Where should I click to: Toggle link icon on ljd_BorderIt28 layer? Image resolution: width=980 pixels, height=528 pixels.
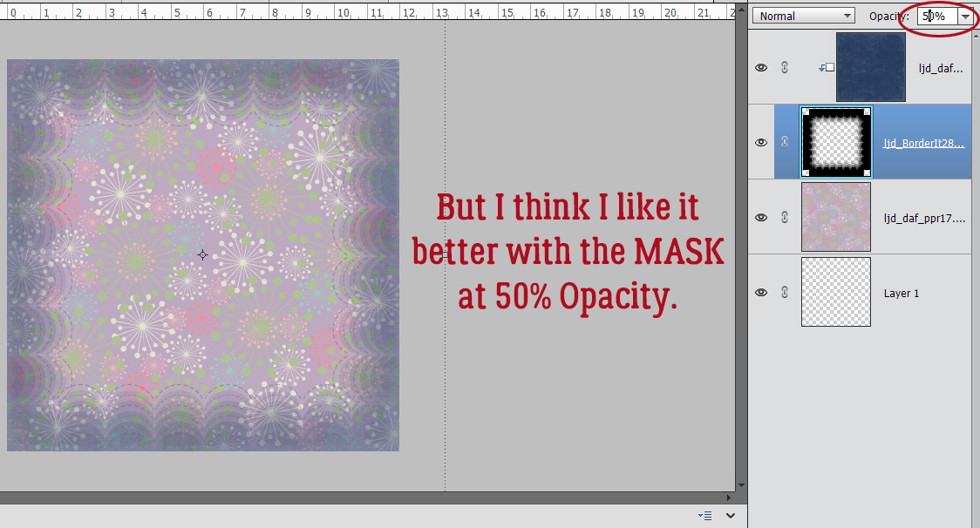[785, 143]
